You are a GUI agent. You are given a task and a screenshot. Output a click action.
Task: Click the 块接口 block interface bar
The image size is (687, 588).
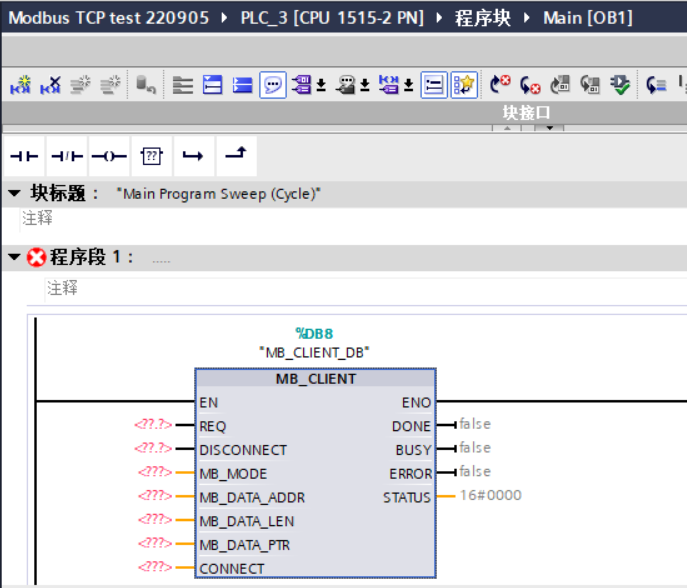coord(526,113)
